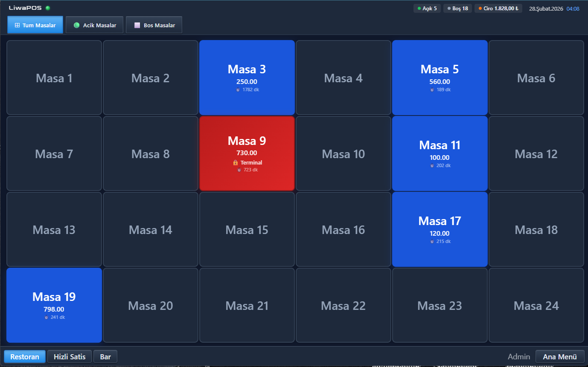This screenshot has width=588, height=367.
Task: Switch to the Bar section
Action: tap(105, 357)
